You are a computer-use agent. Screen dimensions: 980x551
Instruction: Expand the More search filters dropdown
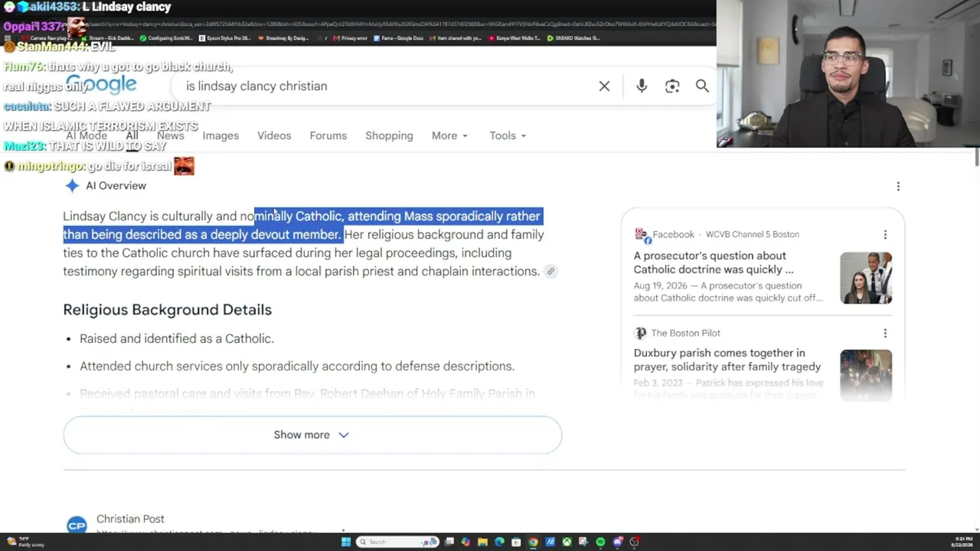tap(449, 135)
